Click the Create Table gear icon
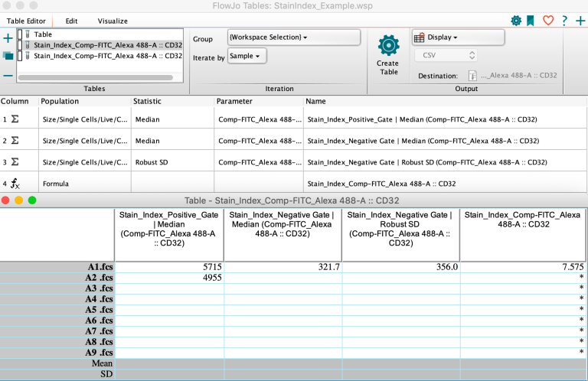The height and width of the screenshot is (381, 588). coord(388,45)
